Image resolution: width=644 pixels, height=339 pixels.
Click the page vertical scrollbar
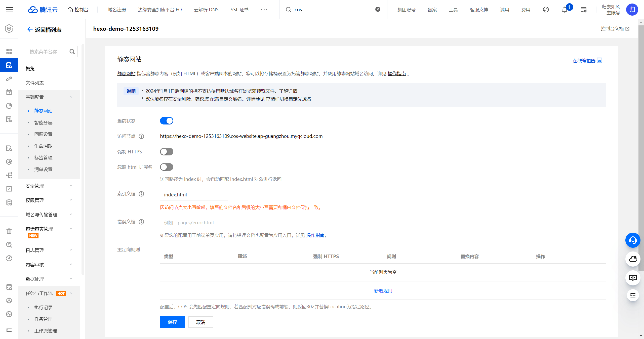[641, 148]
